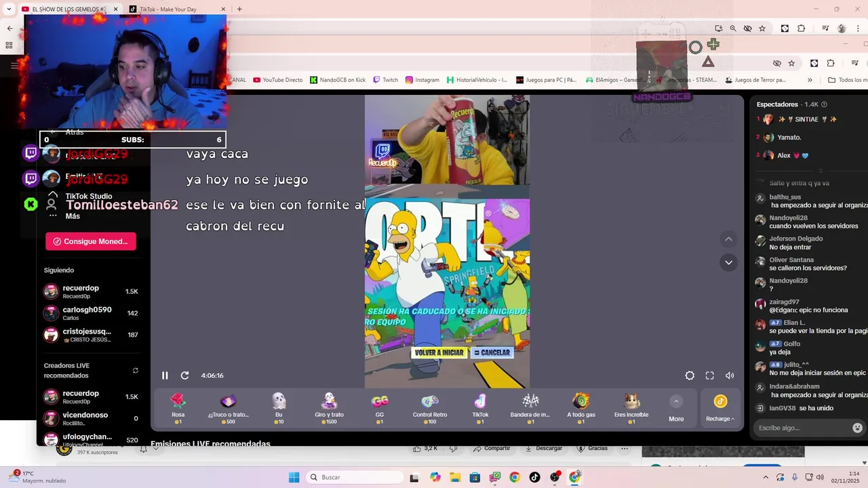
Task: Open the Twitch bookmark
Action: point(386,80)
